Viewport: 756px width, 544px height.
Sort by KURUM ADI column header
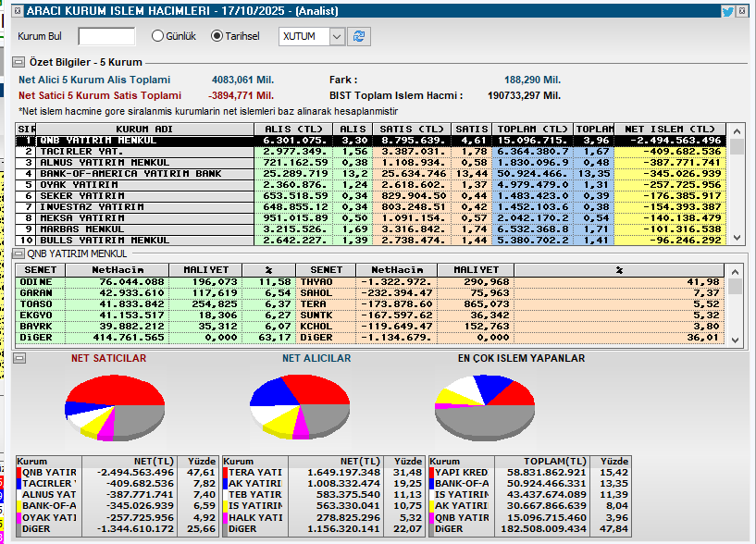[x=144, y=129]
